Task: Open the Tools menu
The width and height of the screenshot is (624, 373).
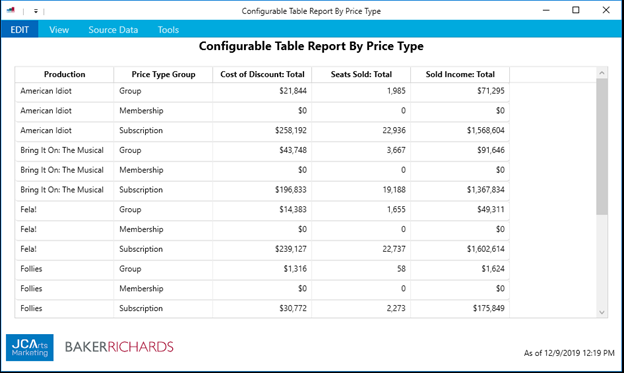Action: (168, 30)
